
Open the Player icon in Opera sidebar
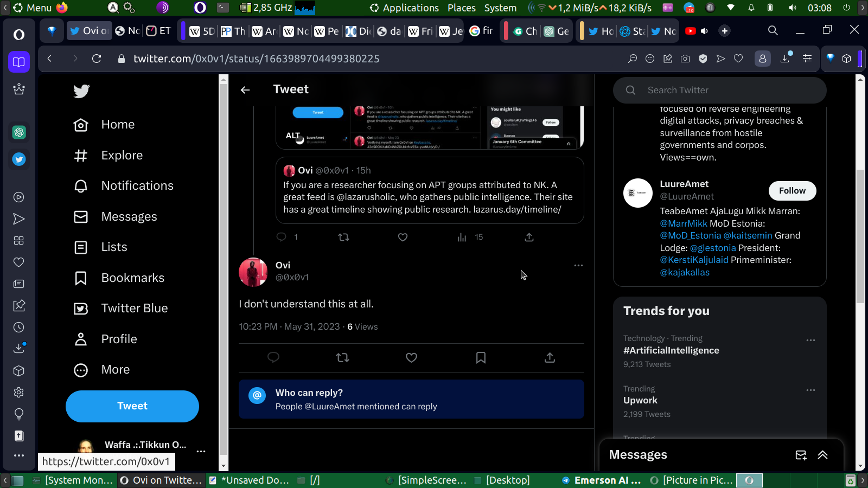[x=19, y=197]
